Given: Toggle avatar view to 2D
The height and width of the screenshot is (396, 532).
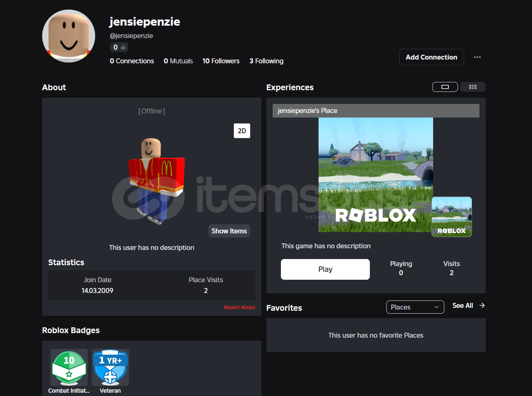Looking at the screenshot, I should (242, 131).
